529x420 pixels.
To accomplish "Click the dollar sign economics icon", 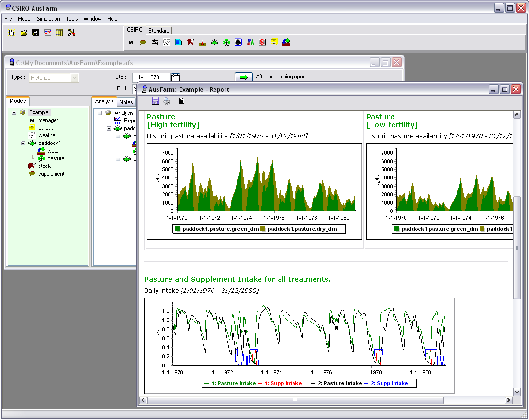I will point(262,43).
